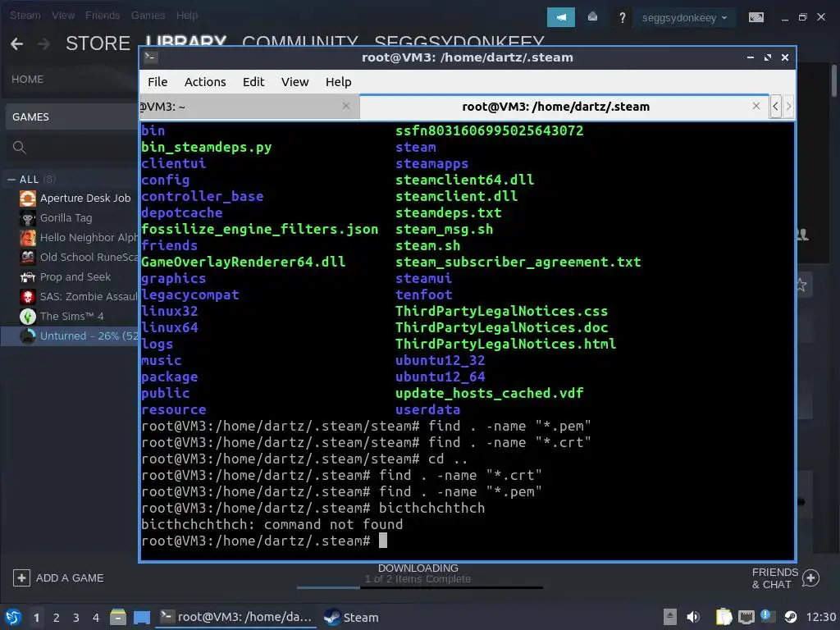Open file manager icon in taskbar
Image resolution: width=840 pixels, height=630 pixels.
pyautogui.click(x=118, y=617)
